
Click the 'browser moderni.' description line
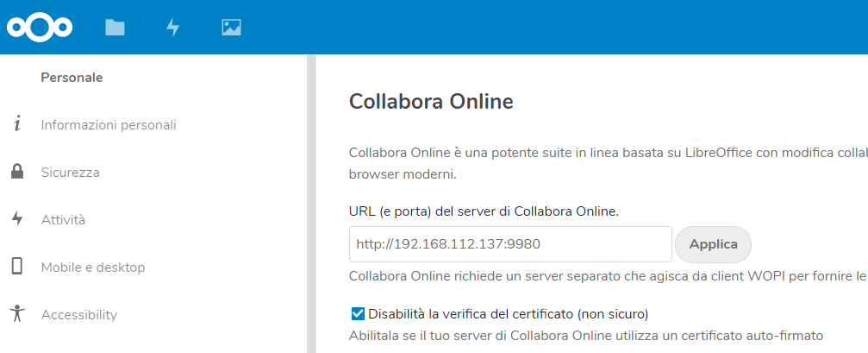click(x=403, y=174)
